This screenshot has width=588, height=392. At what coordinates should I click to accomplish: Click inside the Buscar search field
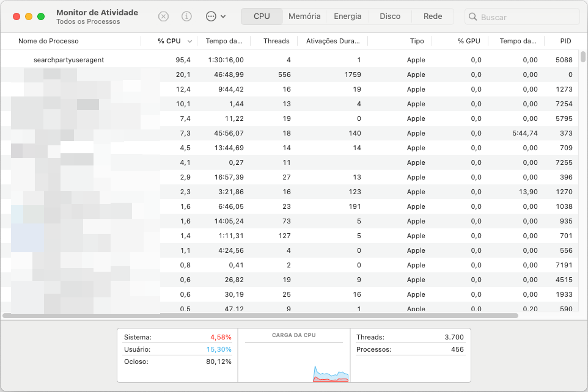tap(526, 17)
